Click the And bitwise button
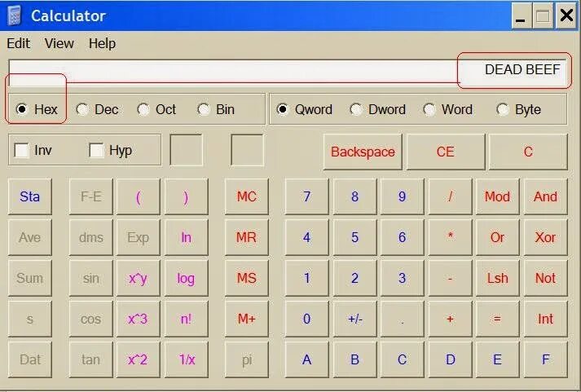Screen dimensions: 581x392 (545, 196)
